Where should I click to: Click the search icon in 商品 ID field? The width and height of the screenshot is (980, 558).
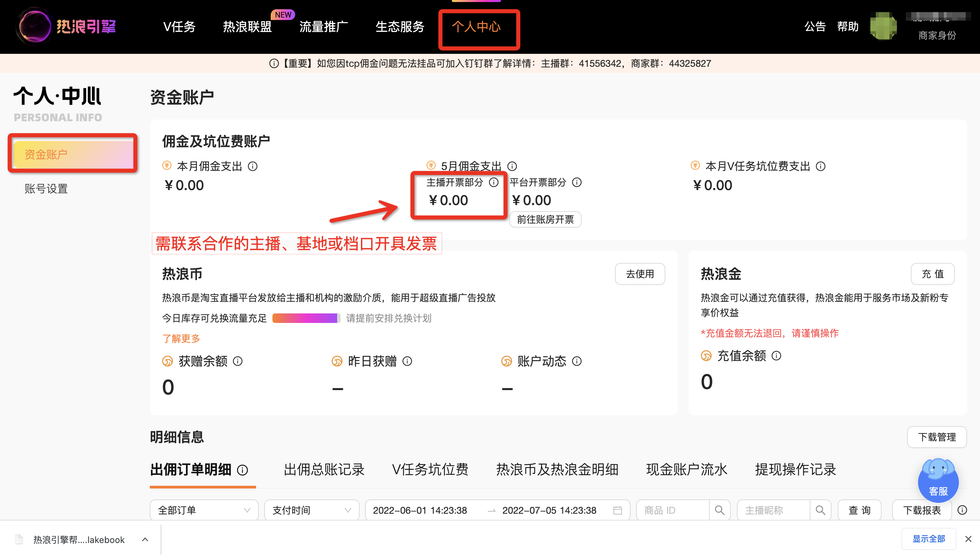point(720,510)
